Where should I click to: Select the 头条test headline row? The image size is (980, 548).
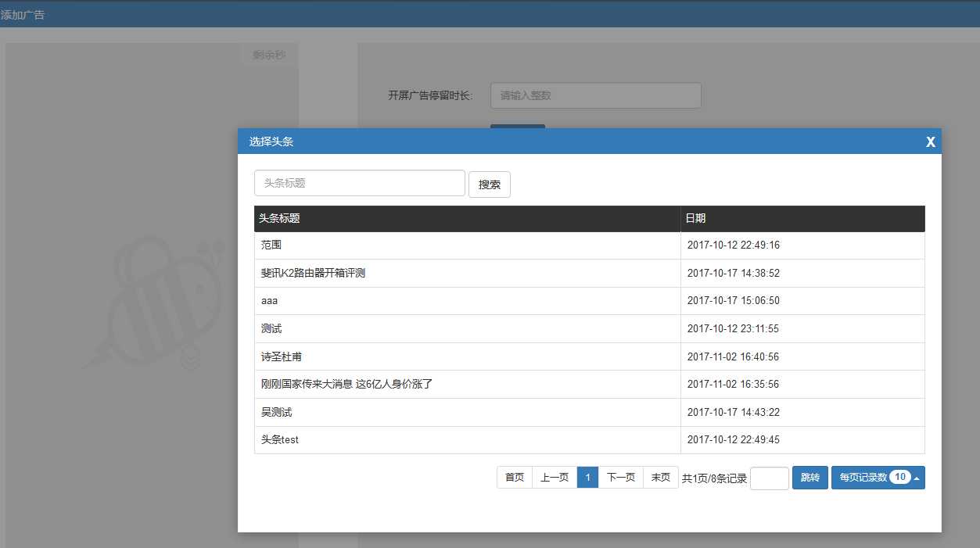pyautogui.click(x=590, y=440)
